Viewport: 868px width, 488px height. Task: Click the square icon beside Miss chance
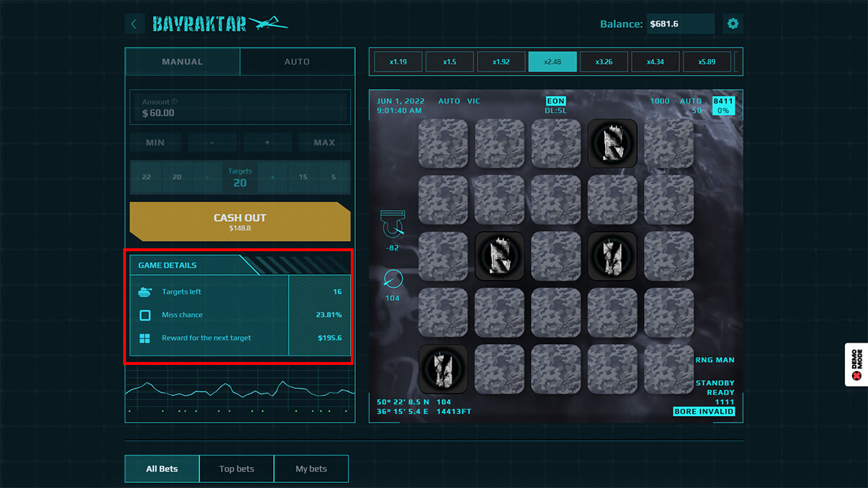point(145,315)
